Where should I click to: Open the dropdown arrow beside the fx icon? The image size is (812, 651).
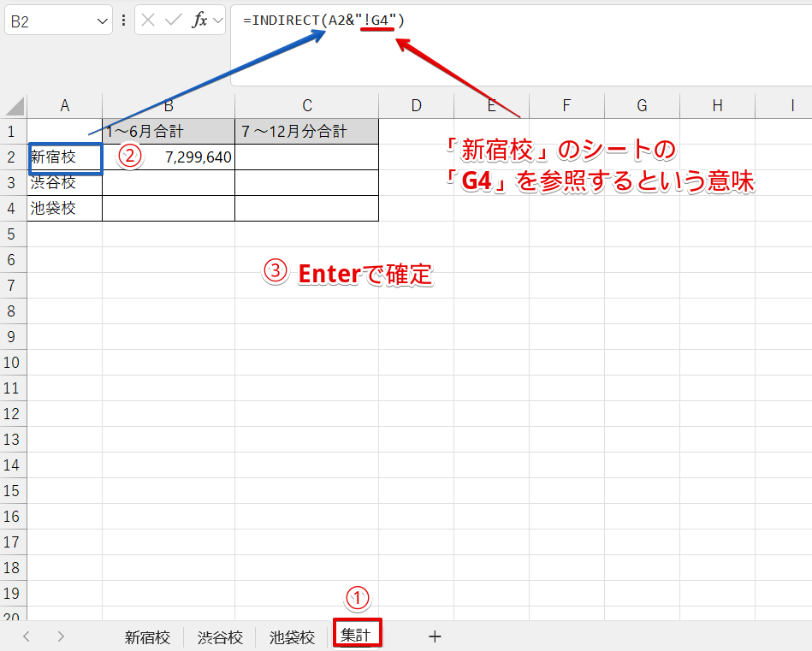218,21
